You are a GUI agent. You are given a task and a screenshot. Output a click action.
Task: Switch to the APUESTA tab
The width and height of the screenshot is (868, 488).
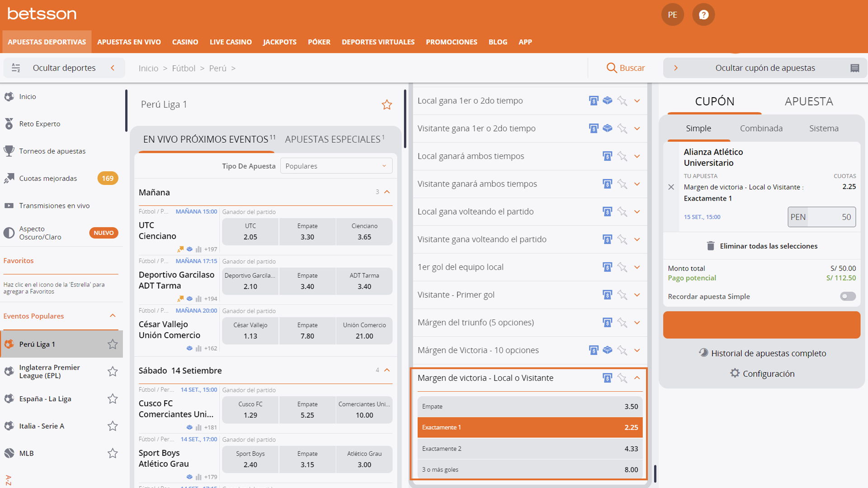pyautogui.click(x=808, y=101)
